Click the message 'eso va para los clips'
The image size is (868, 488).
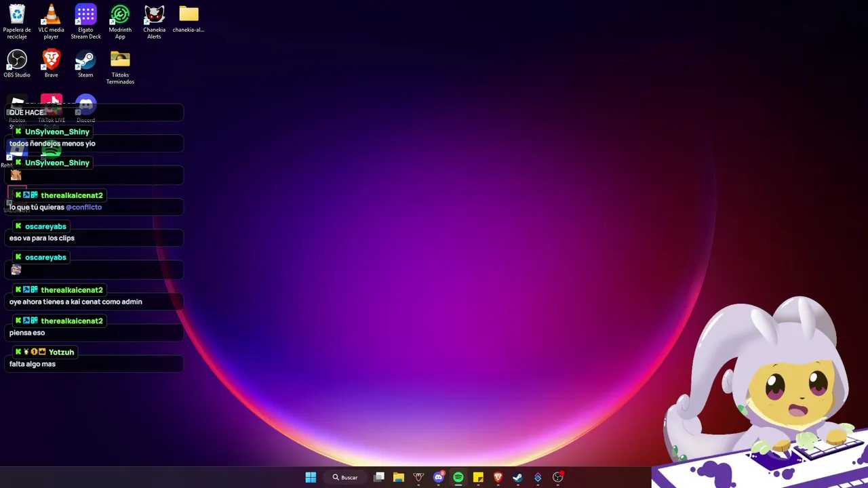(42, 239)
